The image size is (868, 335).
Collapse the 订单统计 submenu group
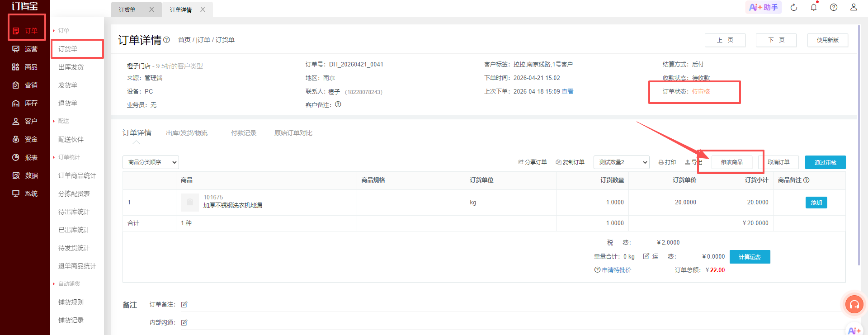pos(66,157)
